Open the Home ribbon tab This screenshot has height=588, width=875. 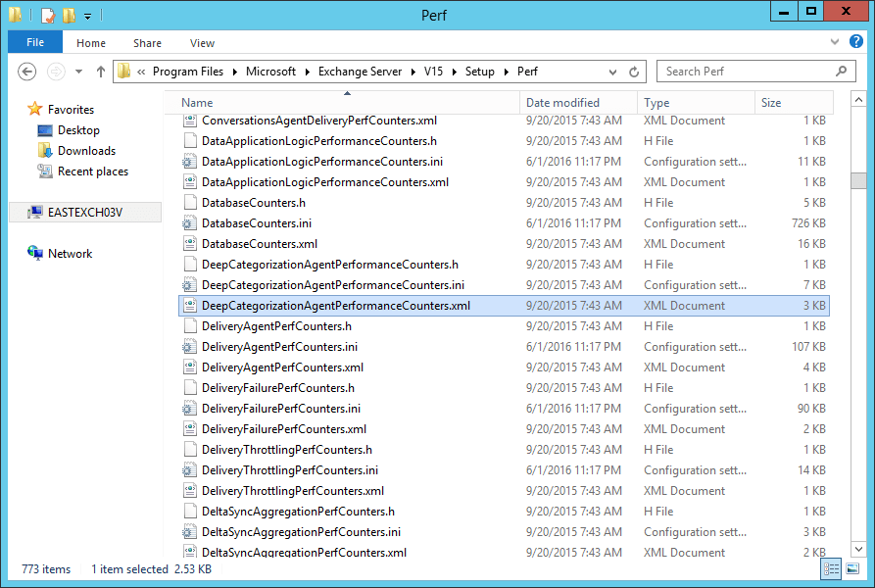(x=91, y=43)
